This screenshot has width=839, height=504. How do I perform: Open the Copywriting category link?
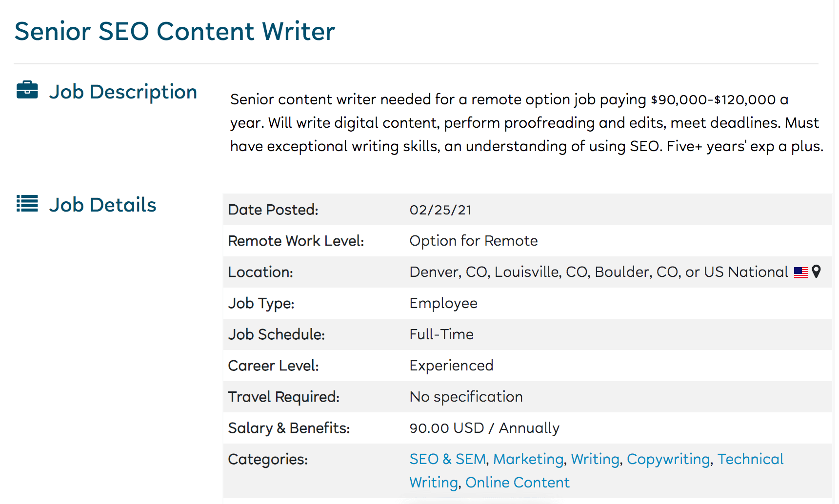point(668,459)
